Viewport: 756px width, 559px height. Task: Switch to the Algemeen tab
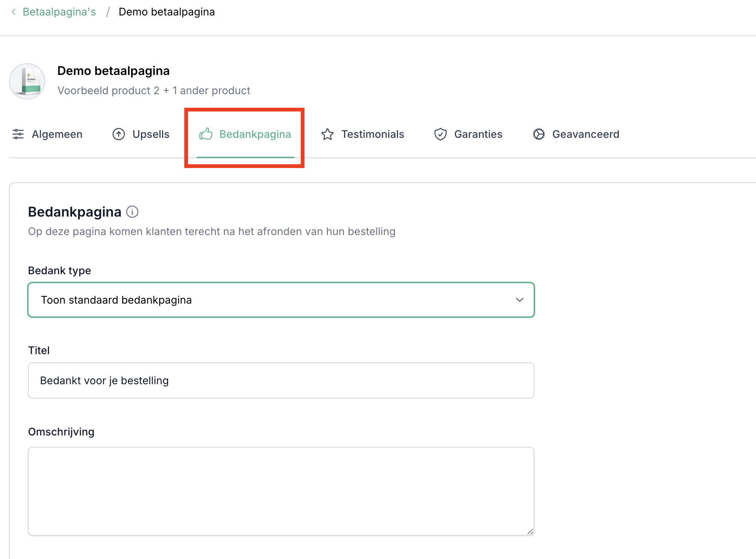click(57, 134)
